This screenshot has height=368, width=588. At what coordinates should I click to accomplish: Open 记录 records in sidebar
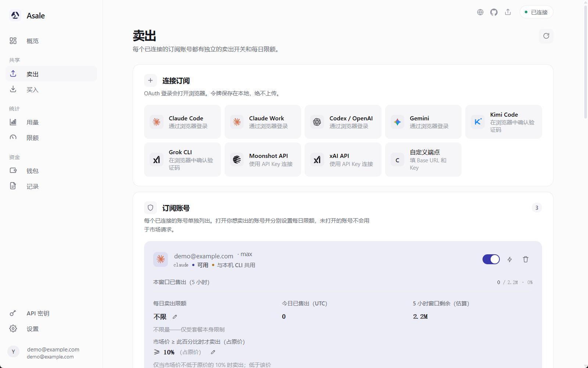click(x=51, y=186)
